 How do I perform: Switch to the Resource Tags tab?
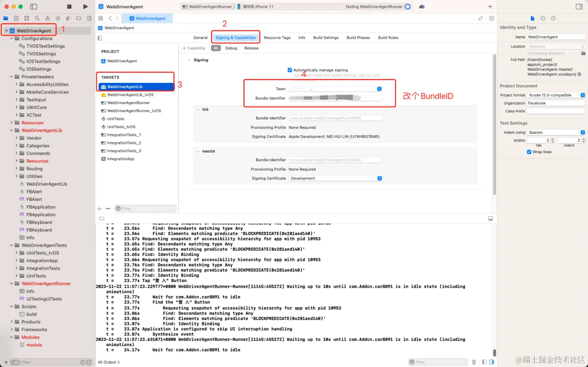277,38
